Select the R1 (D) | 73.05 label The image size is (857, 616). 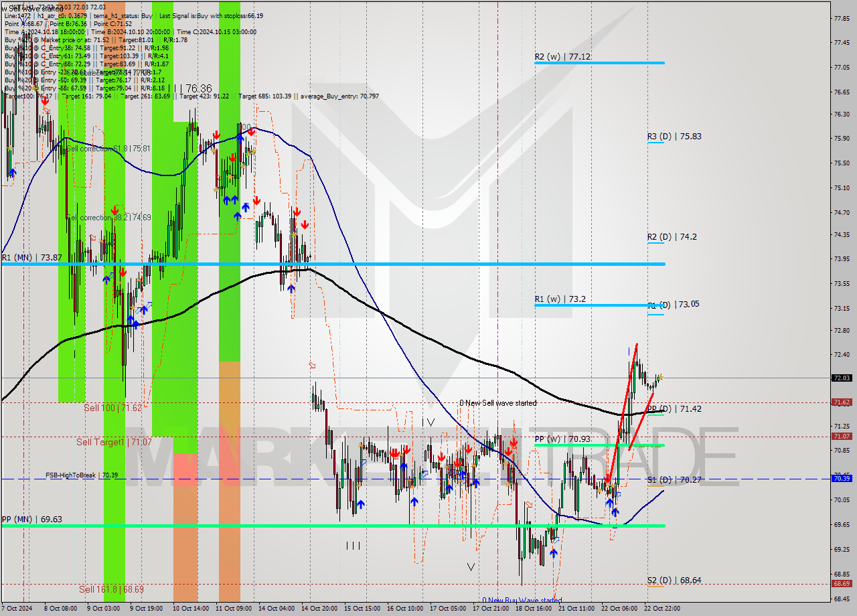[674, 304]
